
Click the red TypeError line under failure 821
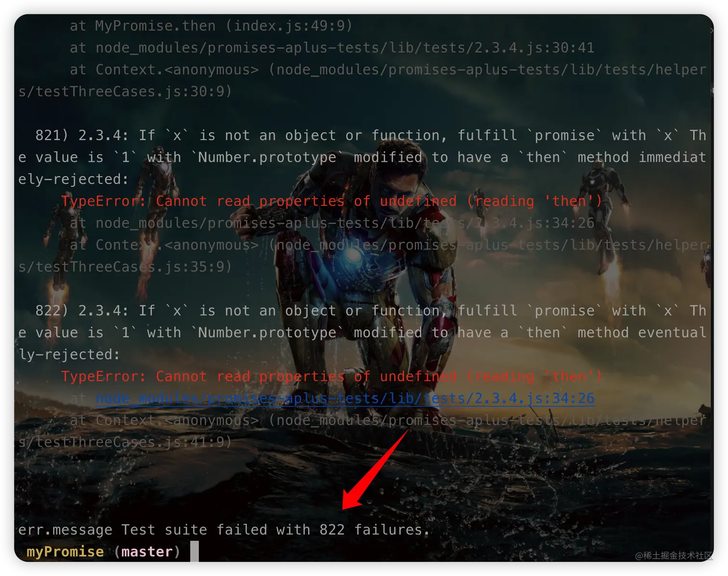click(332, 201)
